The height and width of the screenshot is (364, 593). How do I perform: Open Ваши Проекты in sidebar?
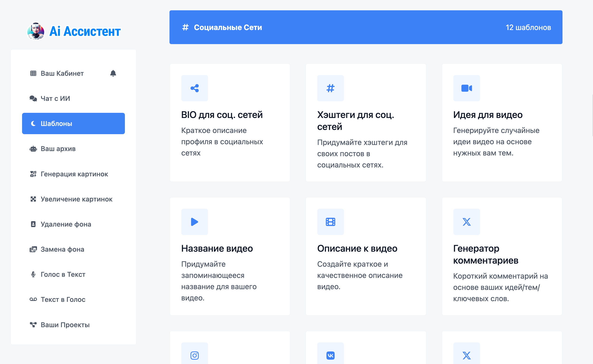point(65,325)
